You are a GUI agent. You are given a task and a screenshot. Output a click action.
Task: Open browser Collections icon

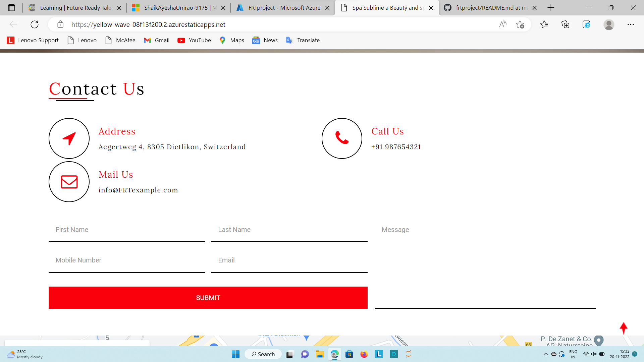[x=565, y=24]
